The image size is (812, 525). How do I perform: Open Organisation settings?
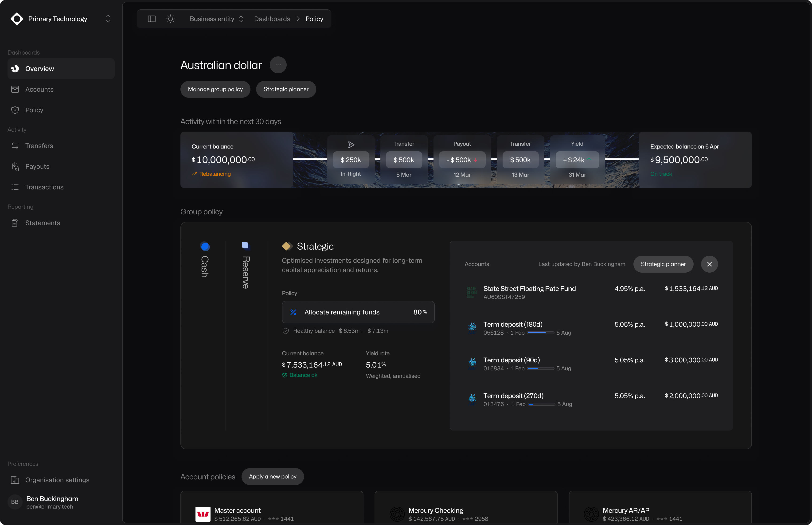(57, 480)
